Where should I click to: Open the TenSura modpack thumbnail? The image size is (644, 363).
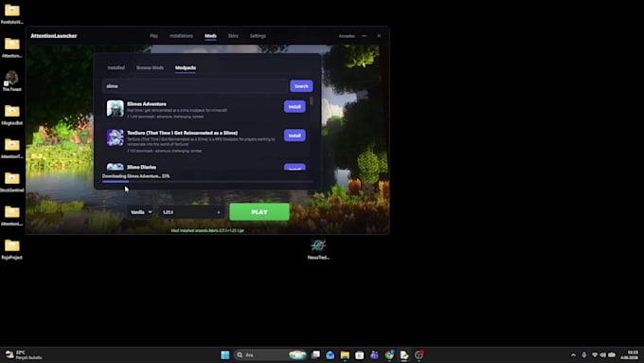tap(115, 137)
